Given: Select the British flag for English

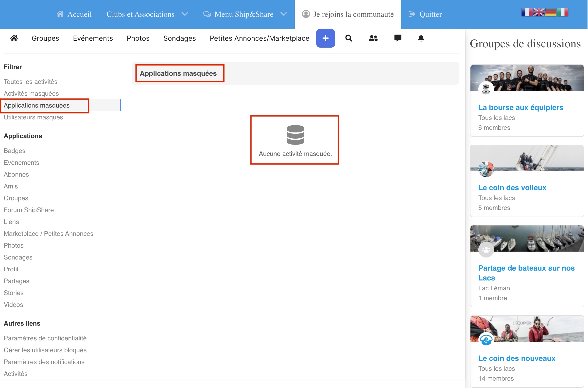Looking at the screenshot, I should click(x=539, y=12).
